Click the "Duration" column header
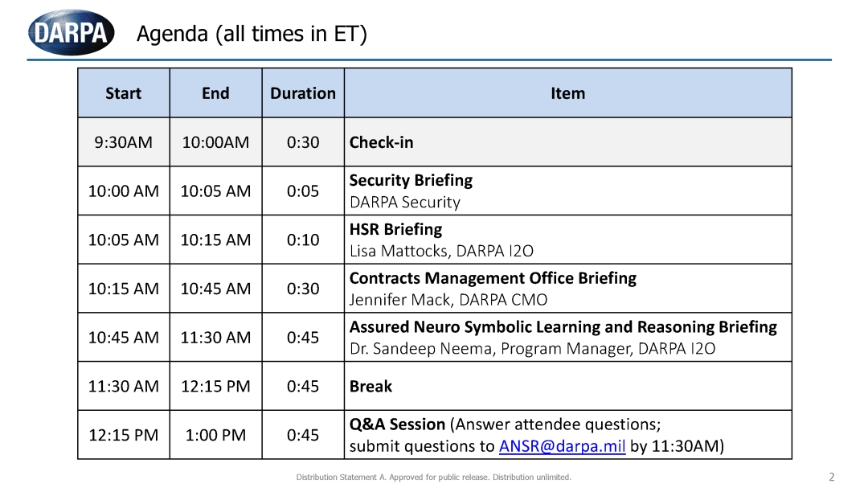 [x=303, y=93]
